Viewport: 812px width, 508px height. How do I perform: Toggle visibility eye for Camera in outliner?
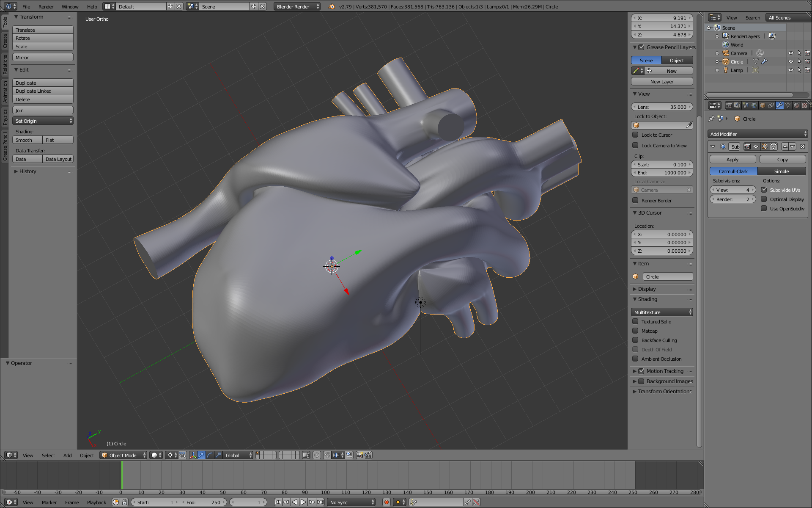pyautogui.click(x=790, y=53)
